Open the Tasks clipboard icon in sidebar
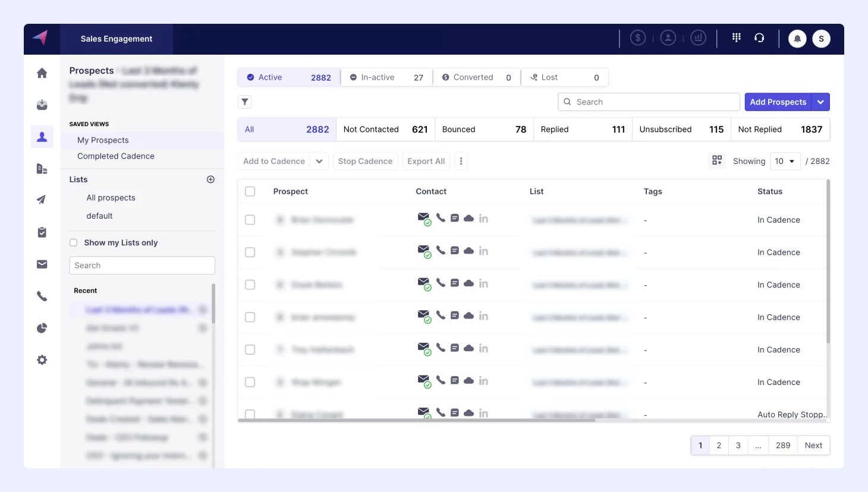The image size is (868, 492). pos(42,232)
